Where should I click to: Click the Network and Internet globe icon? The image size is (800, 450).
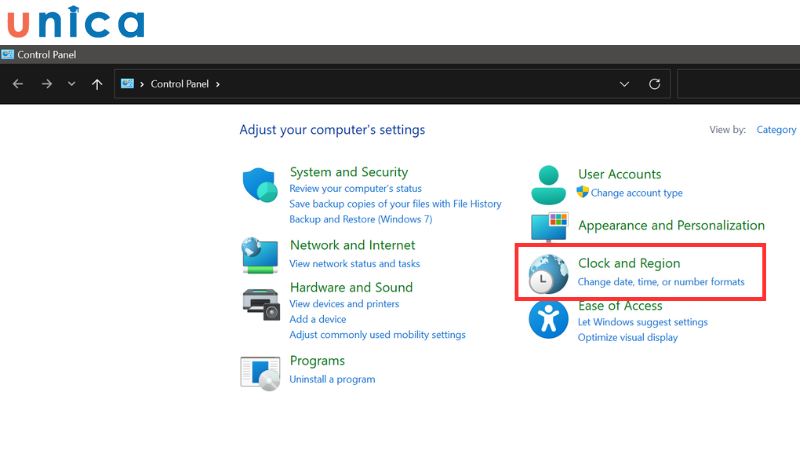pos(259,255)
